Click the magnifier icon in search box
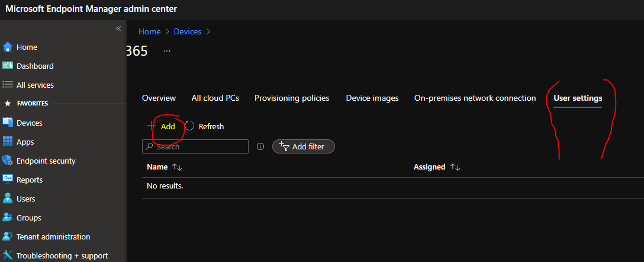 [150, 146]
